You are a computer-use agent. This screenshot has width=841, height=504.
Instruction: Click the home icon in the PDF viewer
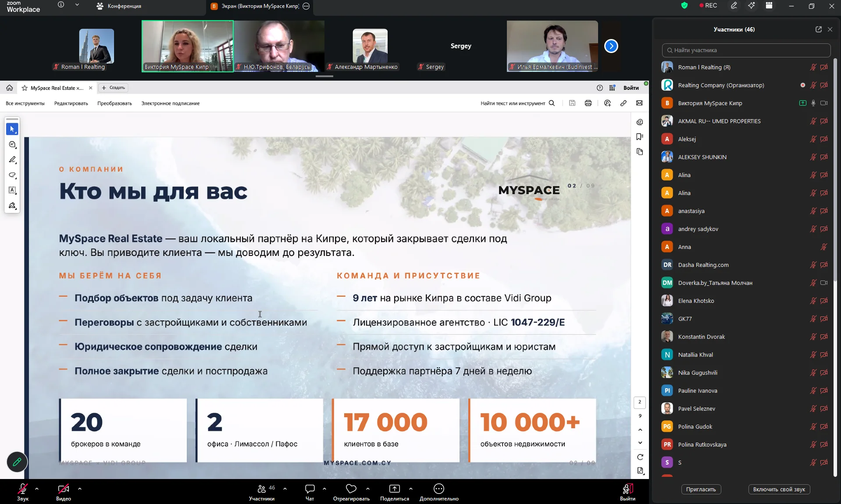[9, 88]
